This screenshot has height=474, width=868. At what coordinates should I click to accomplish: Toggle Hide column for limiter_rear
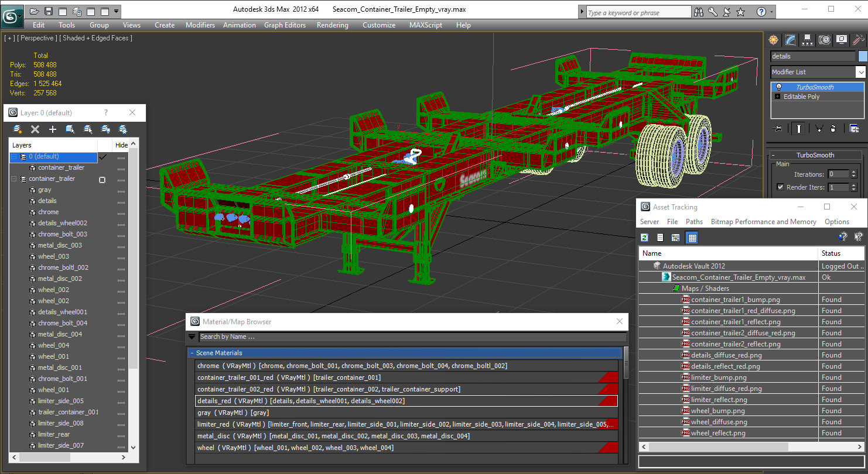tap(121, 435)
